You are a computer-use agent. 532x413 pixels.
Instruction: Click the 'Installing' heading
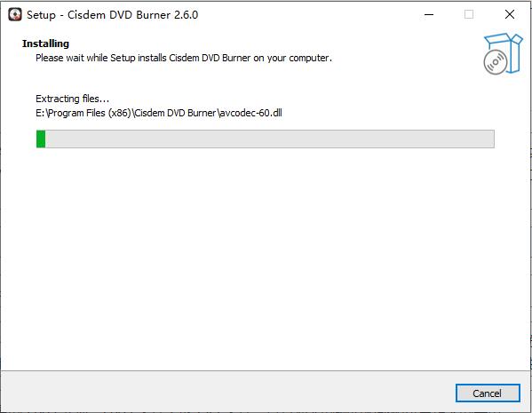click(x=45, y=44)
